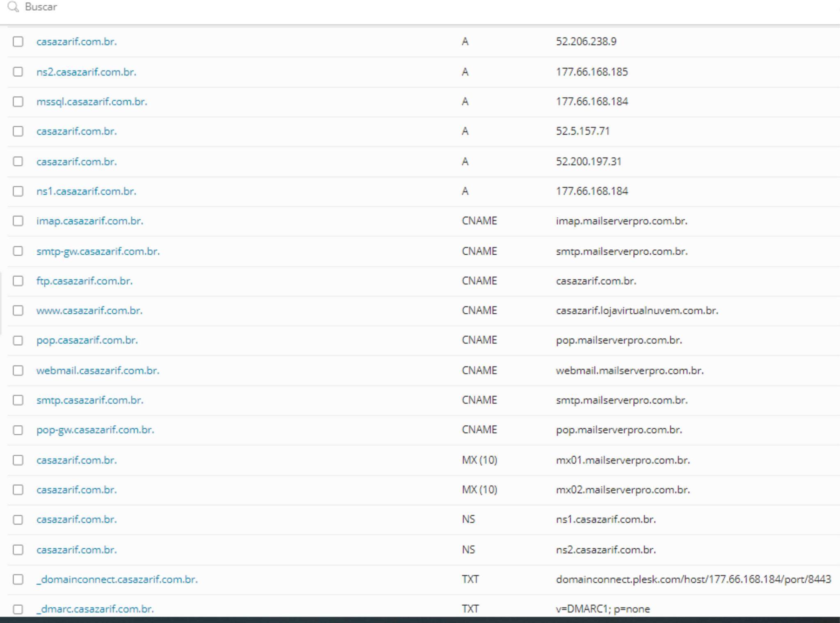Open the pop.casazarif.com.br. record link
Viewport: 840px width, 623px height.
tap(87, 340)
